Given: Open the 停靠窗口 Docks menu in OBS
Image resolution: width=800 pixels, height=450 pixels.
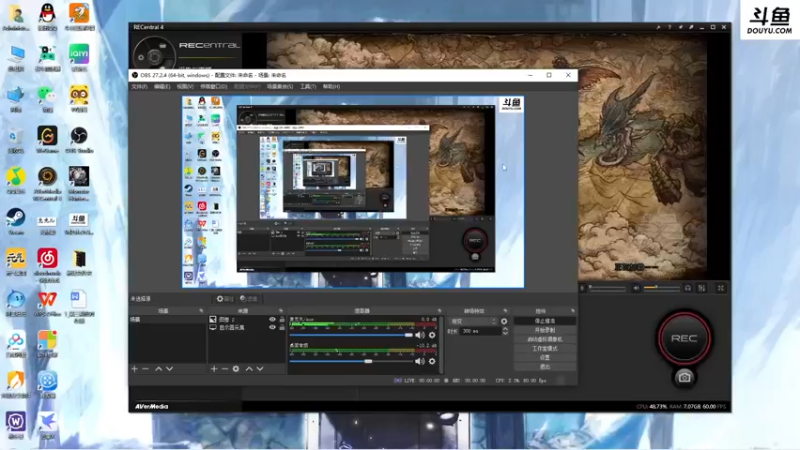Looking at the screenshot, I should click(213, 87).
